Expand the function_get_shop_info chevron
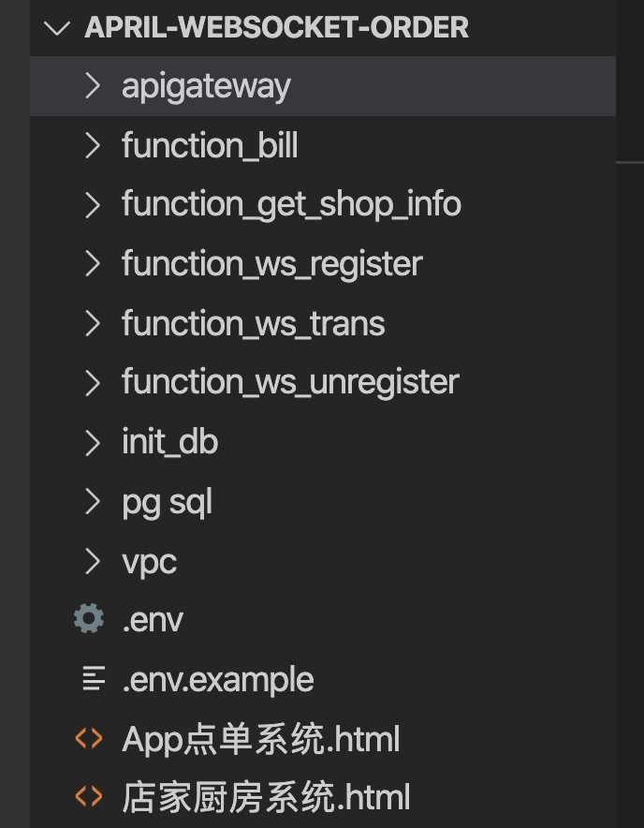644x828 pixels. click(93, 205)
